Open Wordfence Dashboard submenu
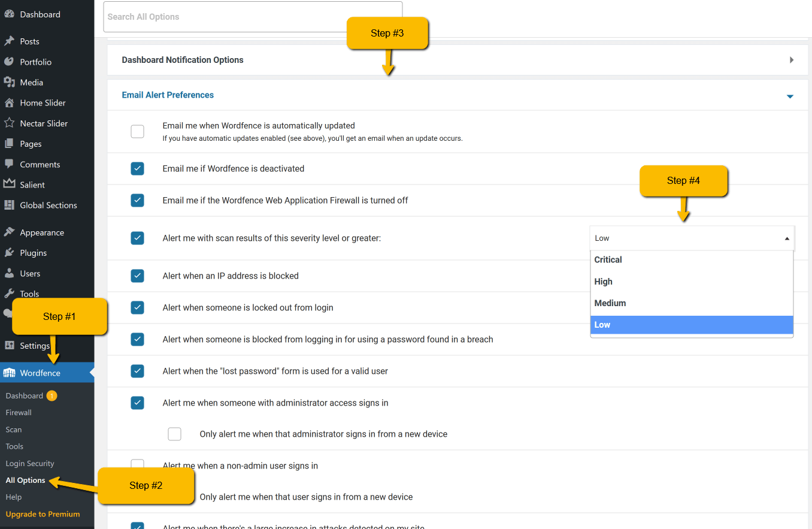The image size is (812, 529). click(x=25, y=395)
